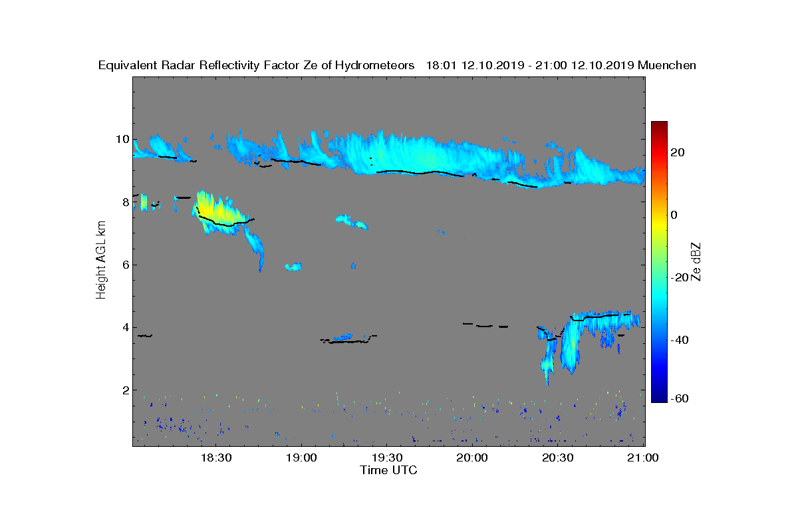798x532 pixels.
Task: Click the colorbar value -60
Action: coord(678,398)
